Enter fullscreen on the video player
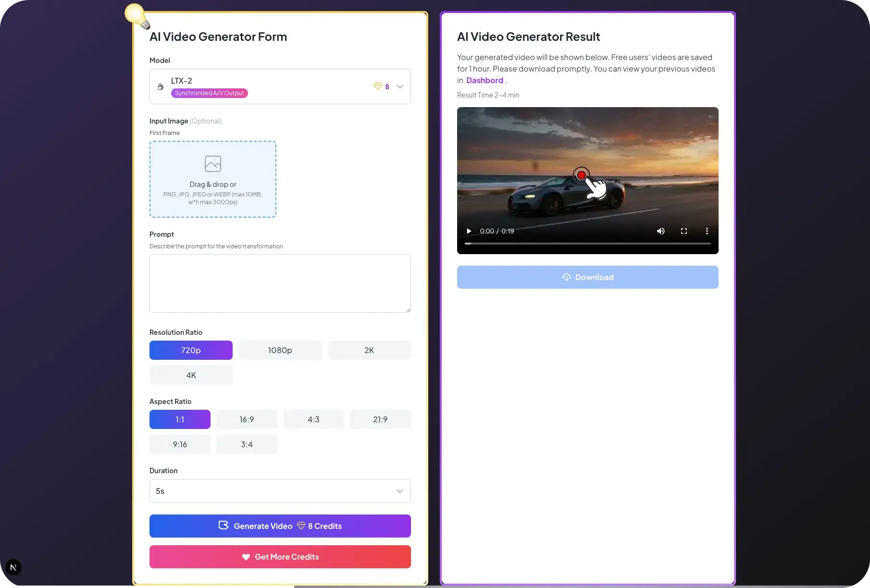 pyautogui.click(x=684, y=231)
